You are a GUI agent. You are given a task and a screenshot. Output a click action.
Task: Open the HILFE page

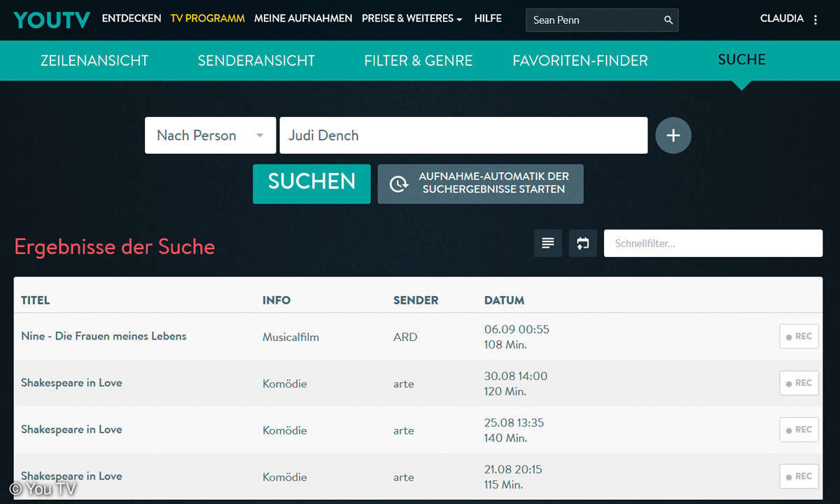point(488,19)
